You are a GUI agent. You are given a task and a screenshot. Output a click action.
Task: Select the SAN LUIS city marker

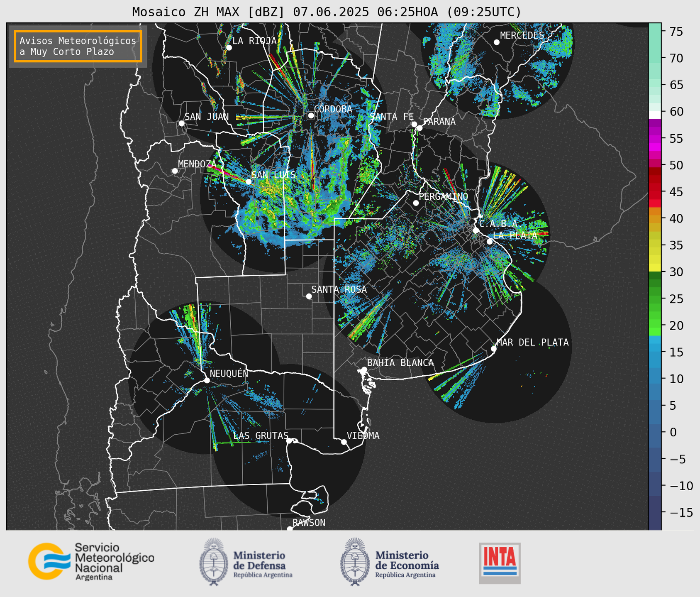pyautogui.click(x=248, y=181)
